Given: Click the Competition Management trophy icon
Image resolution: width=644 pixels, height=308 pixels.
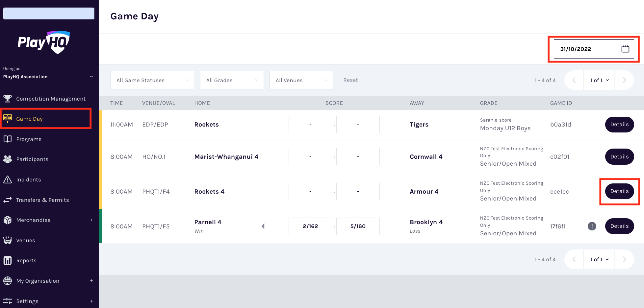Looking at the screenshot, I should pos(8,99).
